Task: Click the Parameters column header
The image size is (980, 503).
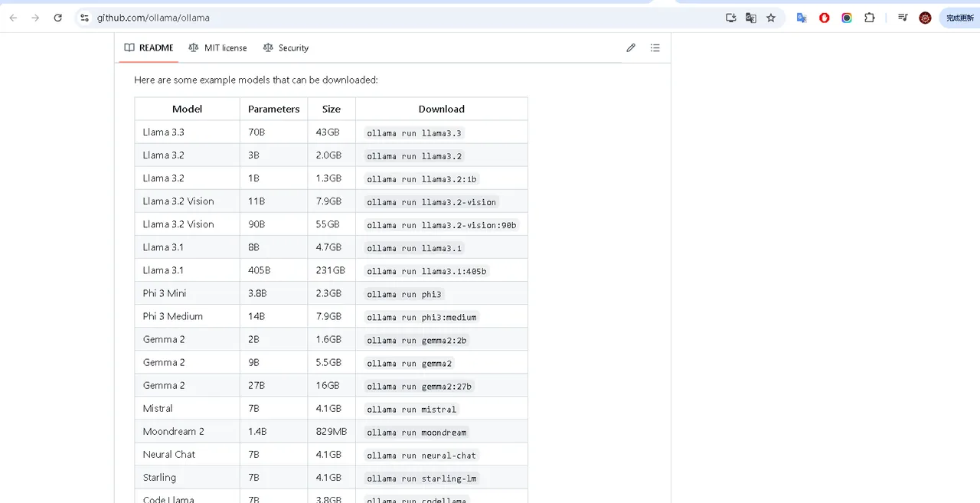Action: [274, 109]
